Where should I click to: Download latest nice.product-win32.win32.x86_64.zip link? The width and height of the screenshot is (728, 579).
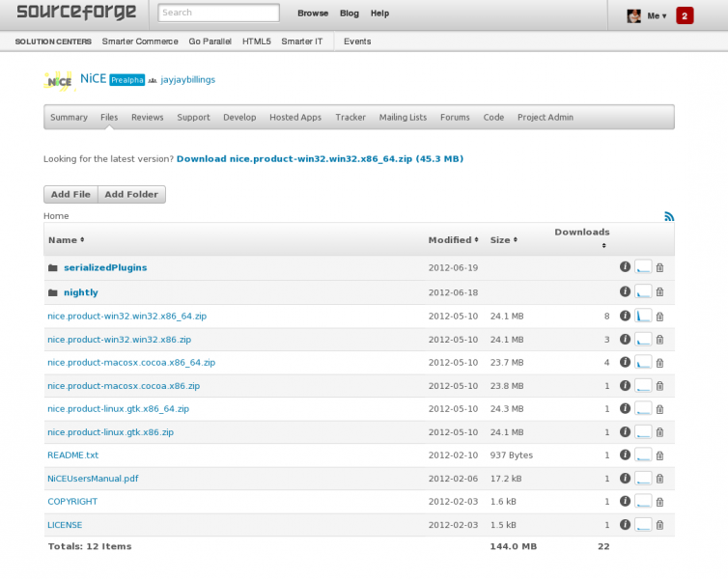pos(320,158)
